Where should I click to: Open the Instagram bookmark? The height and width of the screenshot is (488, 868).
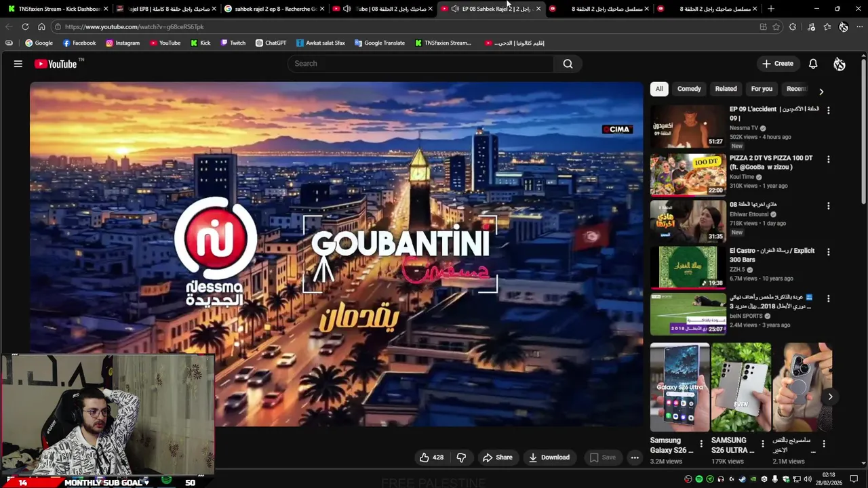point(123,43)
